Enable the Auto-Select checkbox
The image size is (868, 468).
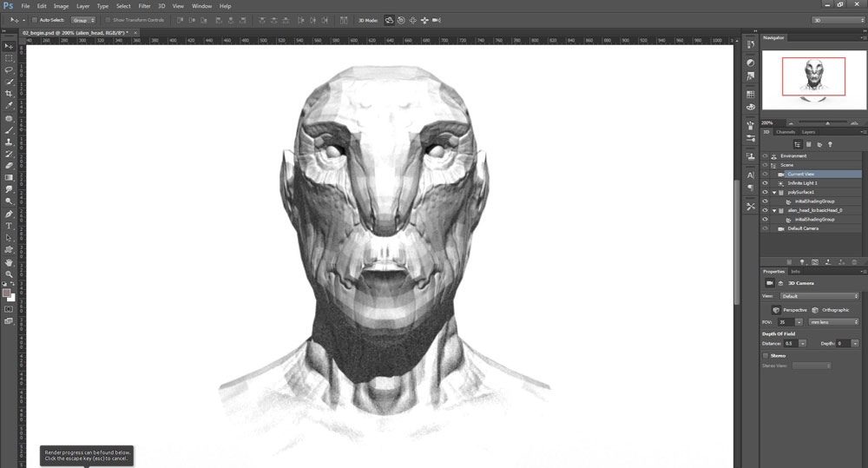35,20
